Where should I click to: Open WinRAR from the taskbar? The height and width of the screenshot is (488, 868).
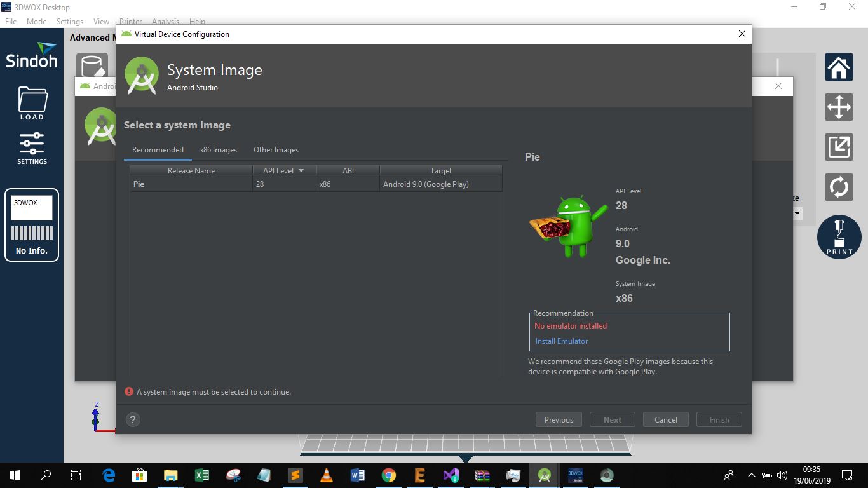click(x=482, y=475)
